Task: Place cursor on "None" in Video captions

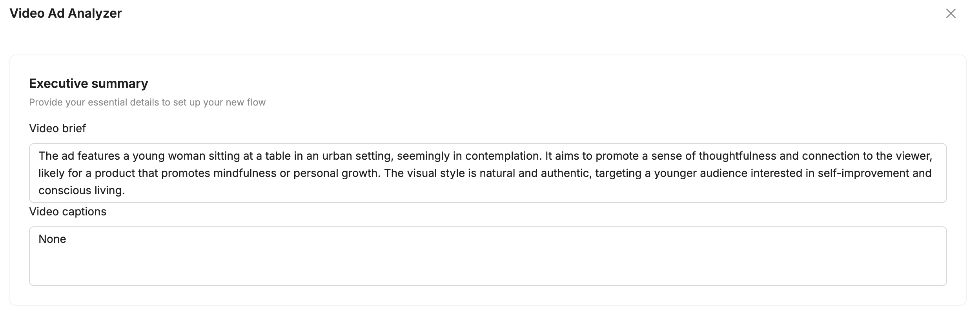Action: point(52,239)
